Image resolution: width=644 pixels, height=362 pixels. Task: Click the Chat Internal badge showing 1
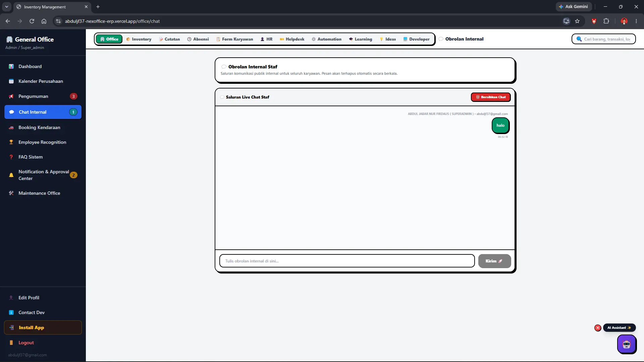(x=73, y=112)
